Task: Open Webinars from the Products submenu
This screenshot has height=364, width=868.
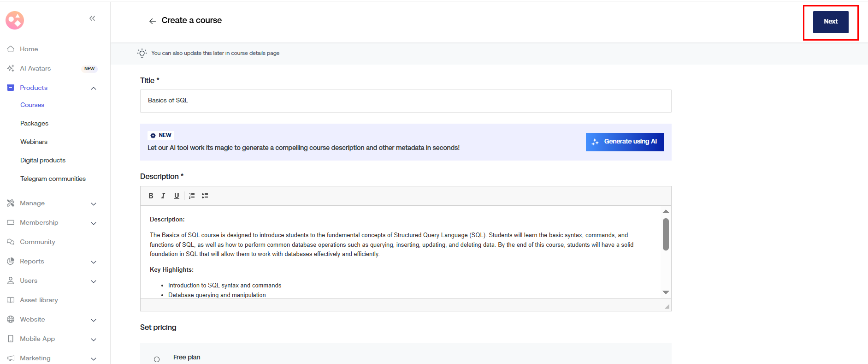Action: pos(34,142)
